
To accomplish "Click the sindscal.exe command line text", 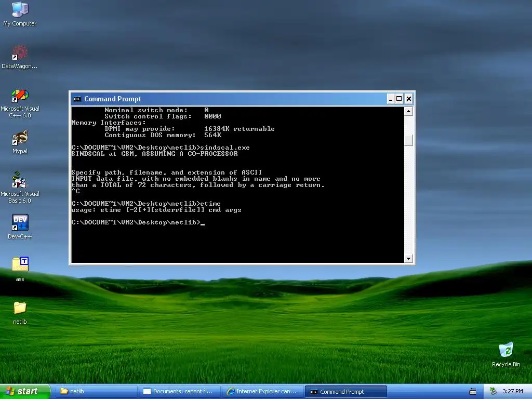I will pos(161,148).
